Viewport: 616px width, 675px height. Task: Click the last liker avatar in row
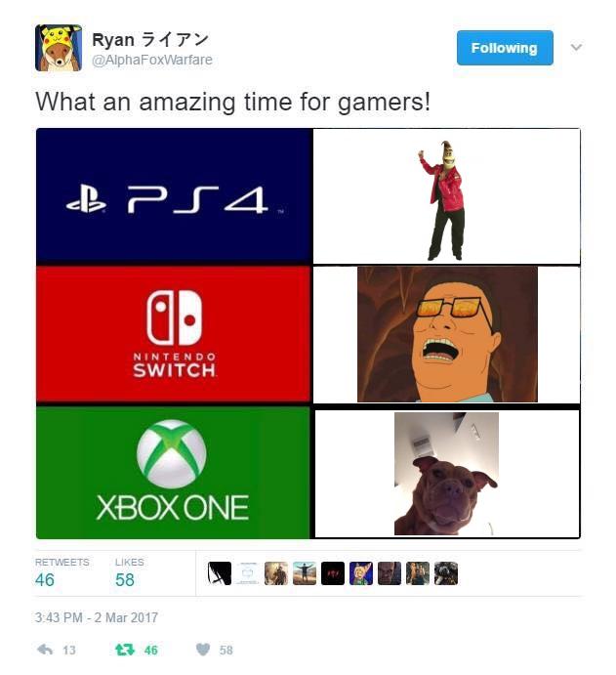tap(446, 573)
